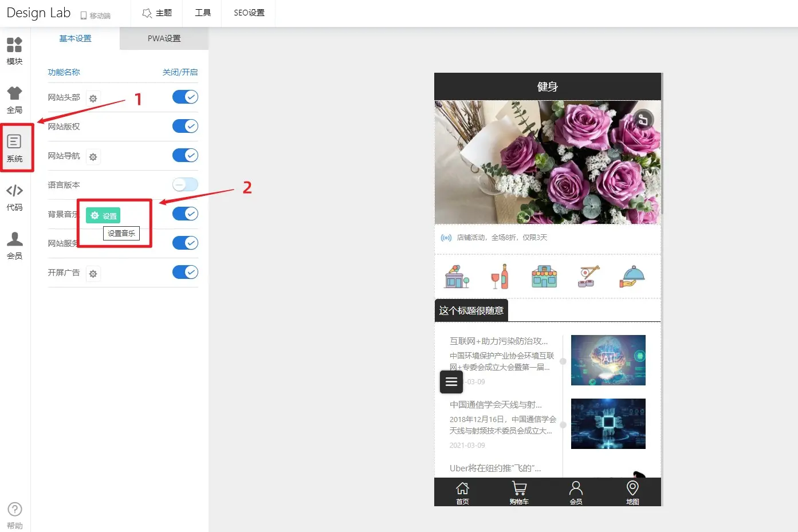The width and height of the screenshot is (798, 532).
Task: Select the 系统 system sidebar icon
Action: point(14,148)
